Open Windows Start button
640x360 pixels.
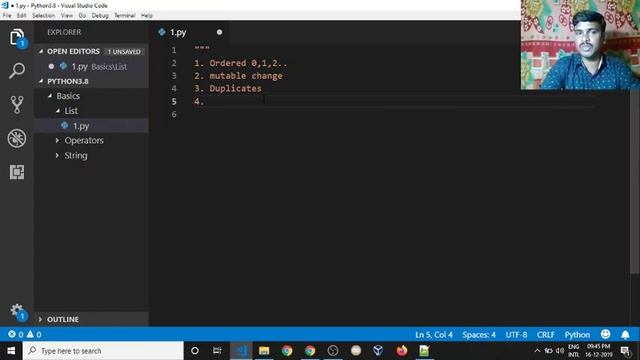11,351
